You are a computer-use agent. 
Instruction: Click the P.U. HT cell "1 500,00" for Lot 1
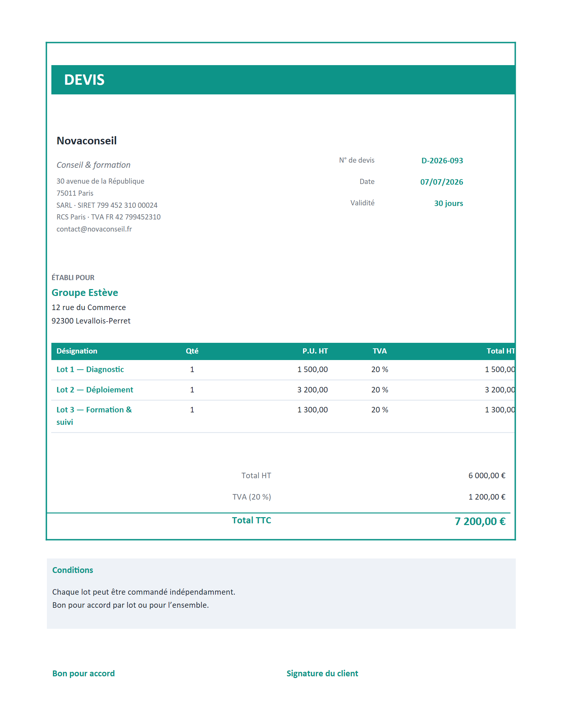[x=313, y=370]
